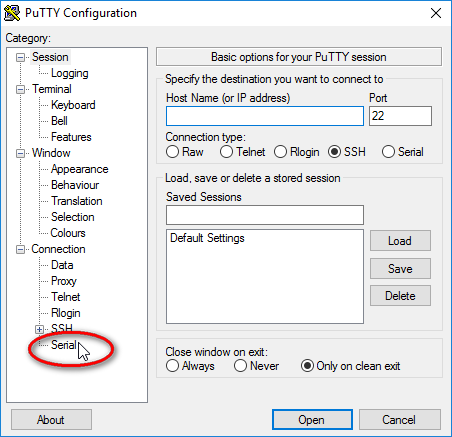Screen dimensions: 452x437
Task: Go to Proxy settings in tree
Action: (64, 281)
